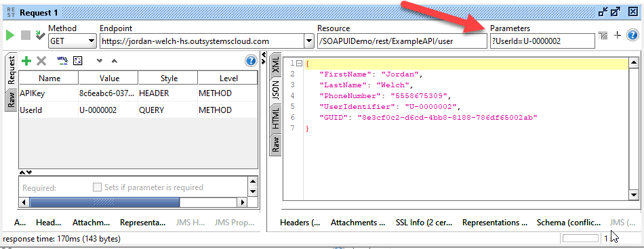
Task: Open the XML response view tab
Action: [x=275, y=64]
